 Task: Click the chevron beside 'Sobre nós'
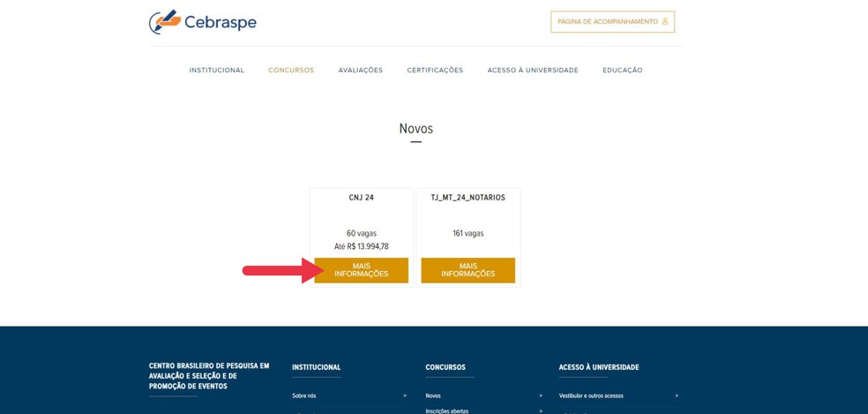[x=405, y=395]
